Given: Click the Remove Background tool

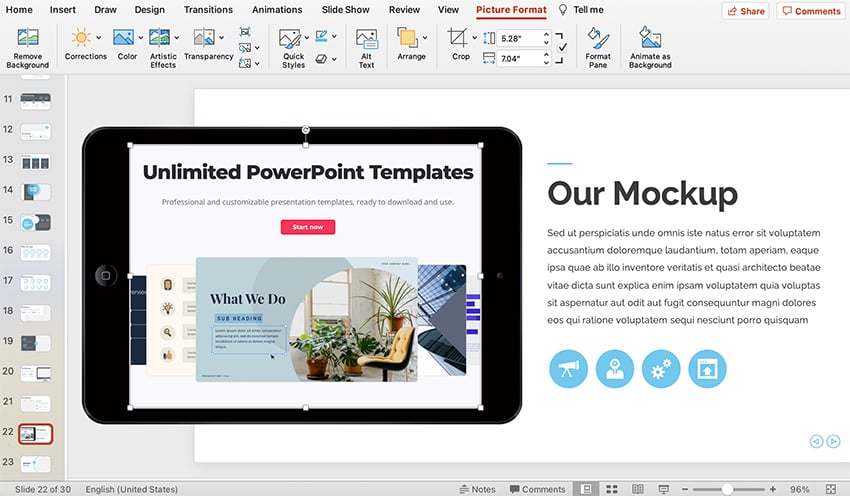Looking at the screenshot, I should click(27, 46).
